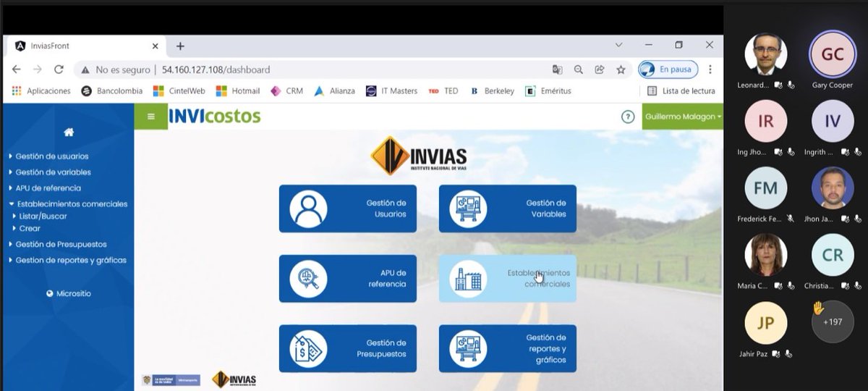The height and width of the screenshot is (391, 868).
Task: Open Bancolombia bookmark
Action: point(111,91)
